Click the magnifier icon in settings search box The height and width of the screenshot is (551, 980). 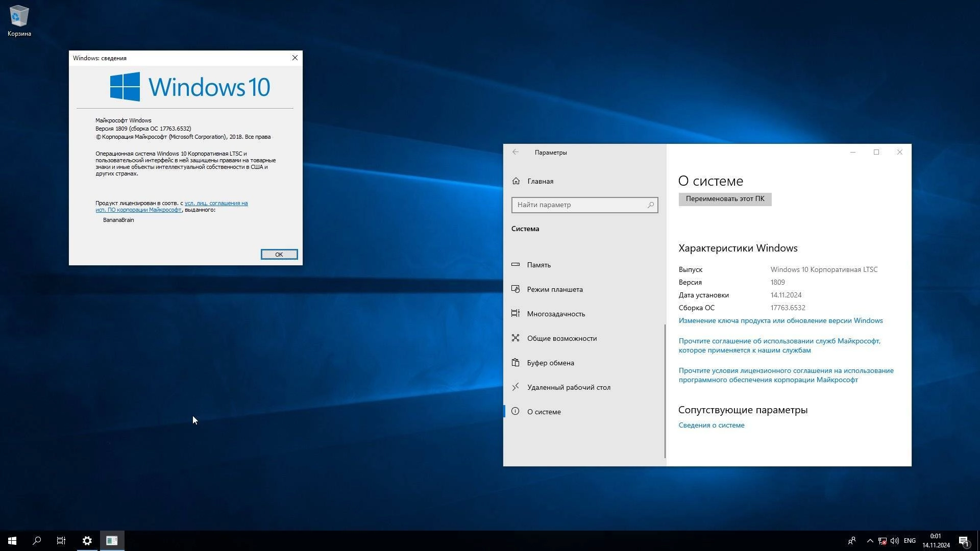coord(650,205)
